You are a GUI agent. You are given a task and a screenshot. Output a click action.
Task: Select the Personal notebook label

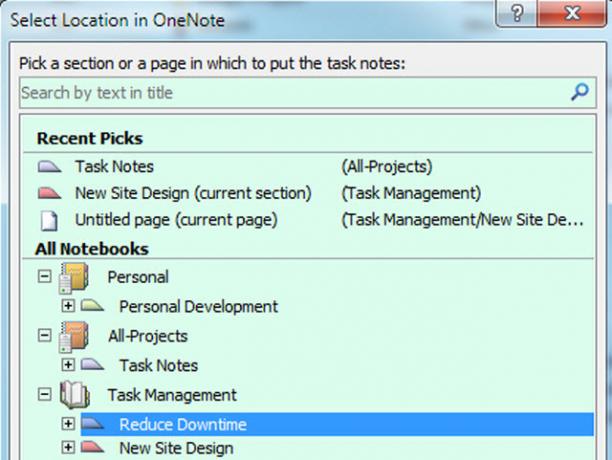tap(138, 277)
